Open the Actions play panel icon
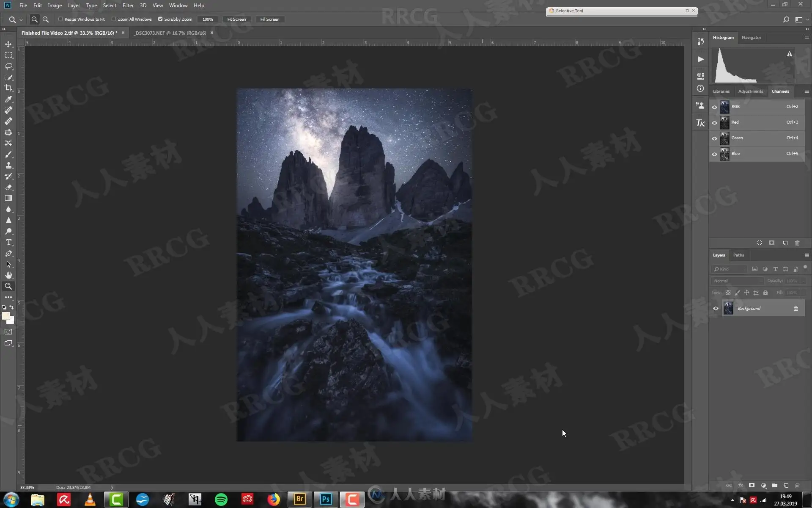 700,59
